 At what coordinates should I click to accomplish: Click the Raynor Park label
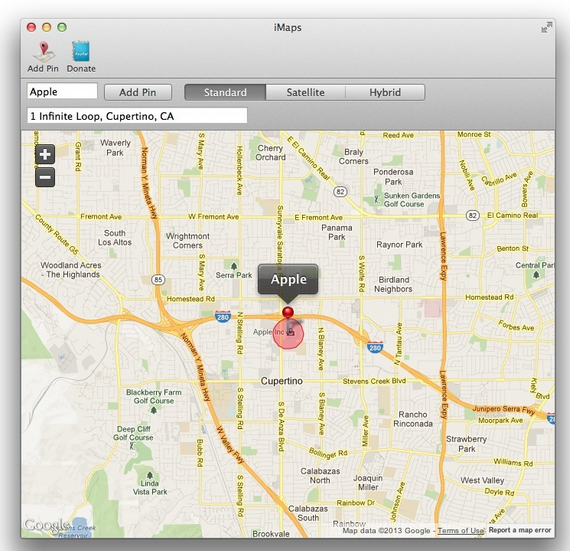[399, 245]
